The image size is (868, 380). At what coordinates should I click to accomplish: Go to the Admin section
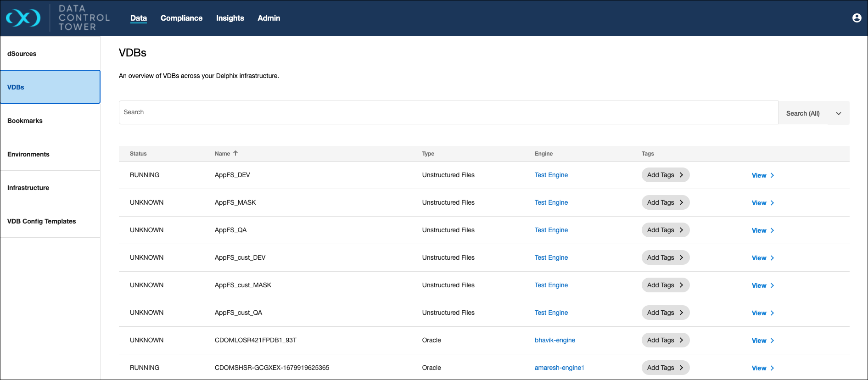pyautogui.click(x=269, y=18)
